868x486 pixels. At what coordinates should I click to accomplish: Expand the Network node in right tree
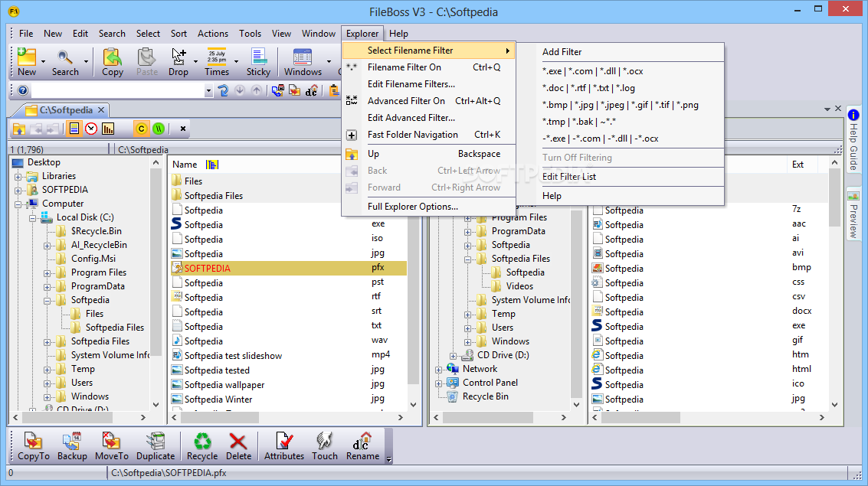click(438, 370)
